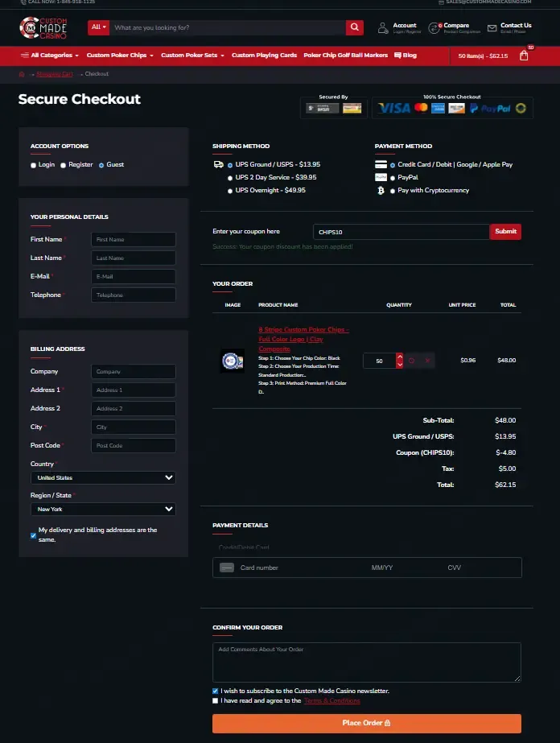Click the red search magnifier button
Viewport: 560px width, 743px height.
pyautogui.click(x=354, y=27)
